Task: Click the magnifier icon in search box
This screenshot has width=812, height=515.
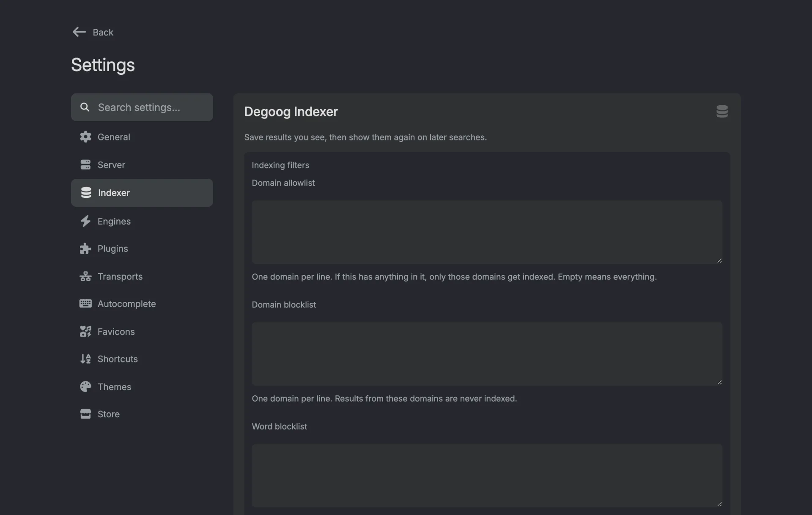Action: (x=85, y=107)
